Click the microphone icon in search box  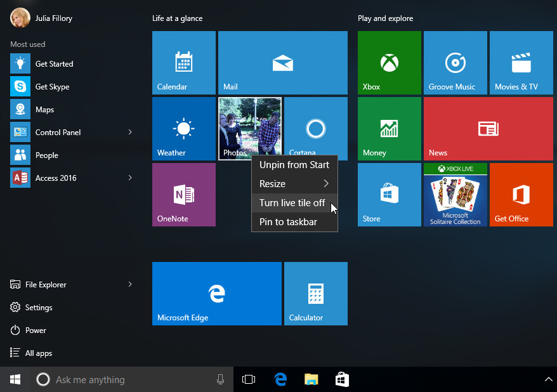[x=220, y=379]
